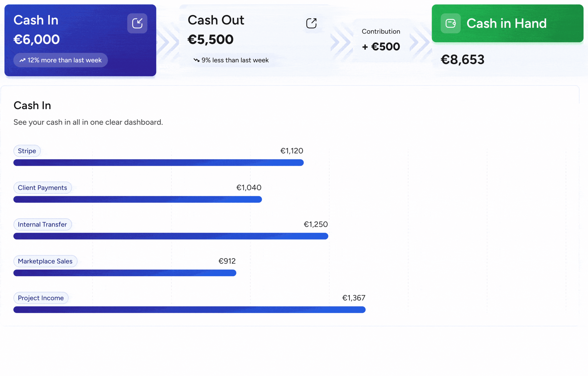Click the wallet icon in Cash in Hand

[450, 23]
